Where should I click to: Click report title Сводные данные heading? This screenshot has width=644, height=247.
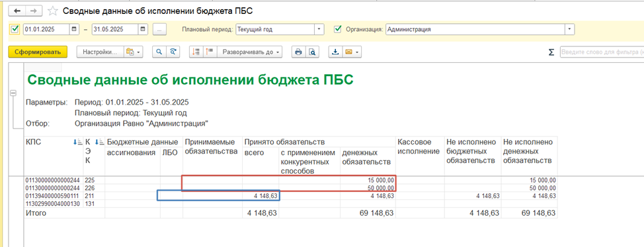coord(190,79)
